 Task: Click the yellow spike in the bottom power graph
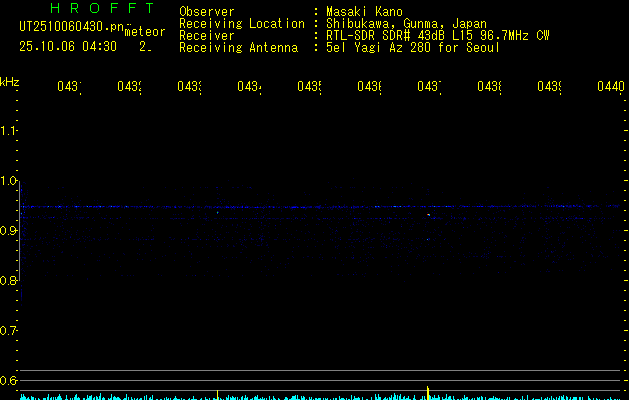(428, 392)
